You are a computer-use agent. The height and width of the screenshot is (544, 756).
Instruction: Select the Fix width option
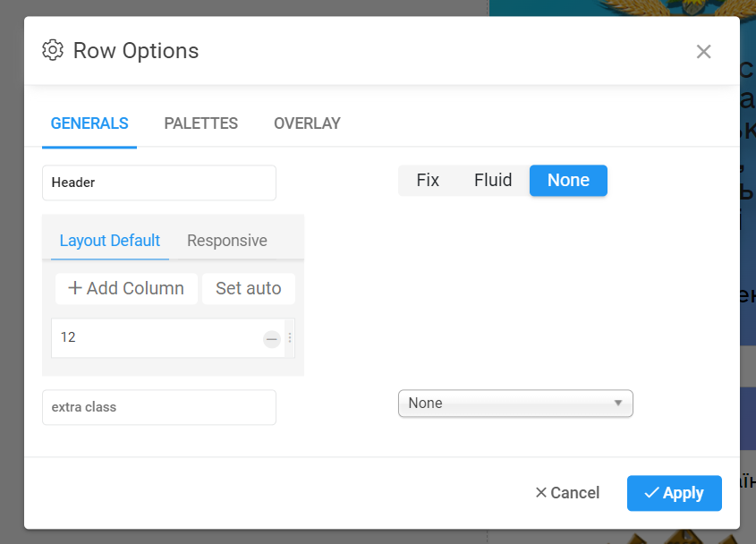tap(428, 181)
